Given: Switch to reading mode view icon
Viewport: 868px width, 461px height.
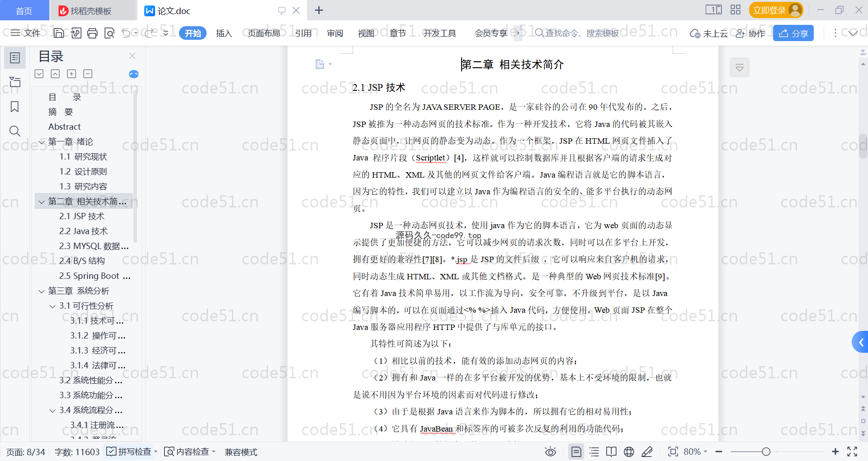Looking at the screenshot, I should [611, 452].
